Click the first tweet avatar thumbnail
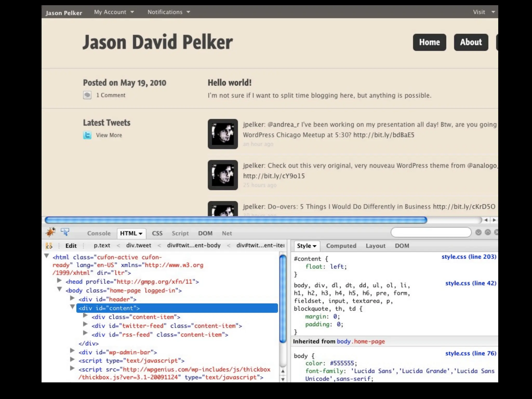 tap(223, 134)
